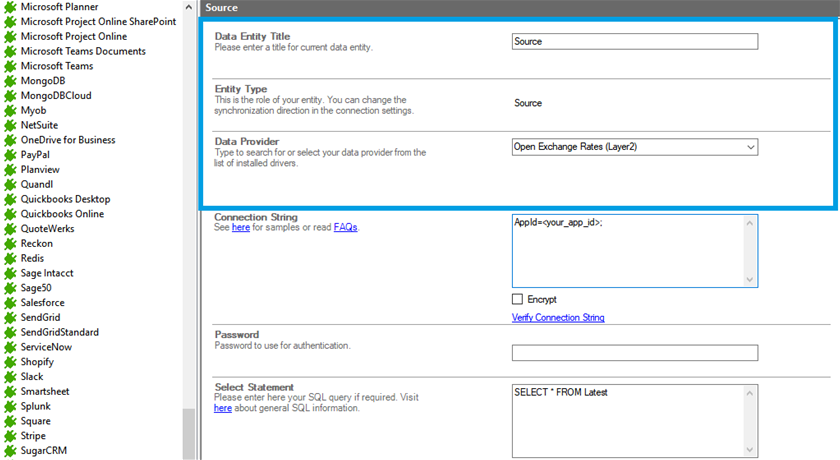Click Verify Connection String link
The height and width of the screenshot is (460, 840).
[x=558, y=318]
